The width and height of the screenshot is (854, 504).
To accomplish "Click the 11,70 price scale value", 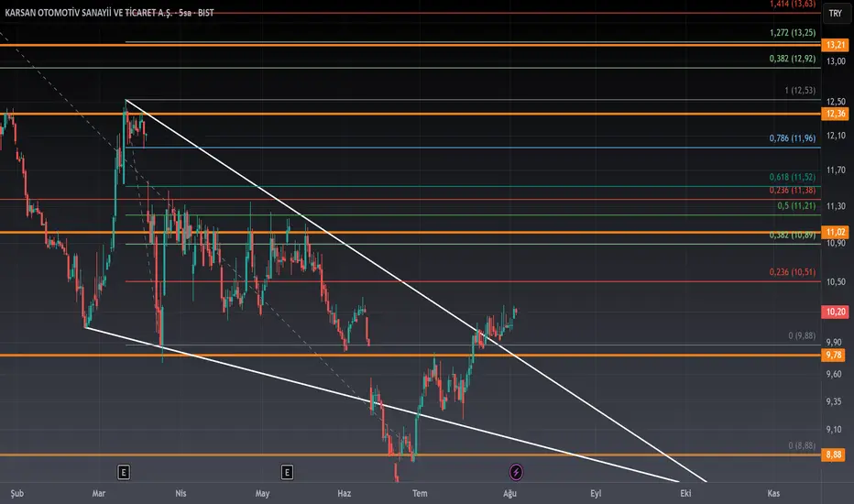I will click(836, 170).
